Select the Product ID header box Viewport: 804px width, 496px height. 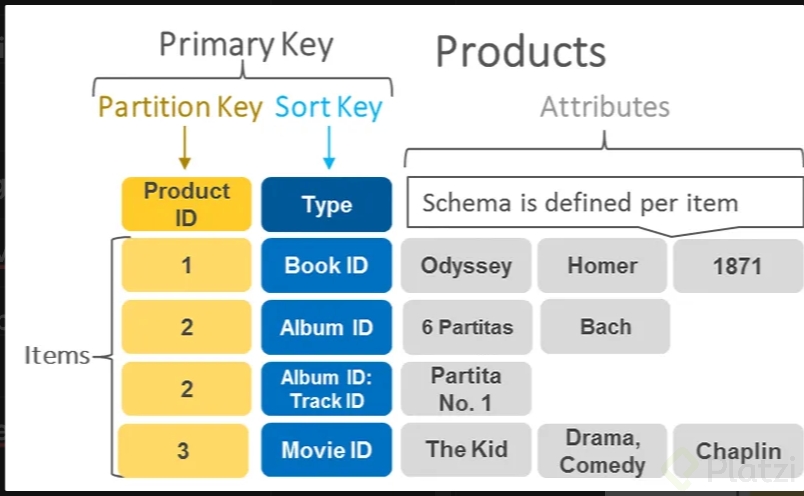pyautogui.click(x=186, y=204)
